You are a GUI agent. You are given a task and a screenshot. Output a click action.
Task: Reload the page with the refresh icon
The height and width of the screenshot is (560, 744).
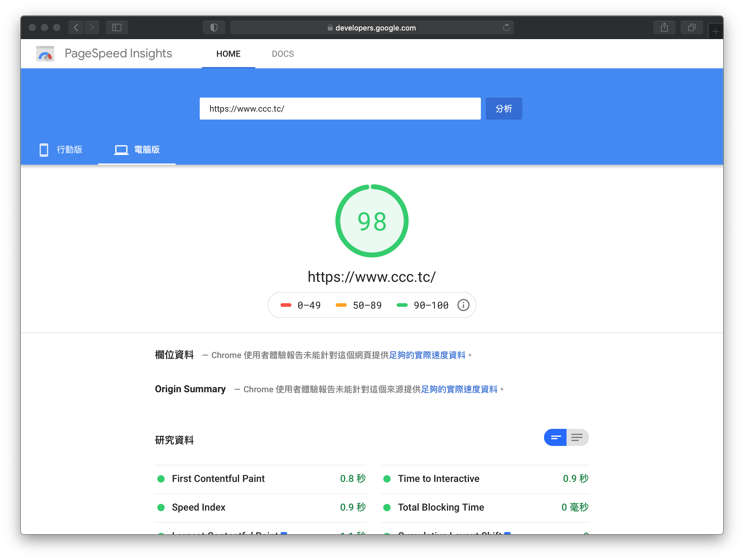click(506, 27)
